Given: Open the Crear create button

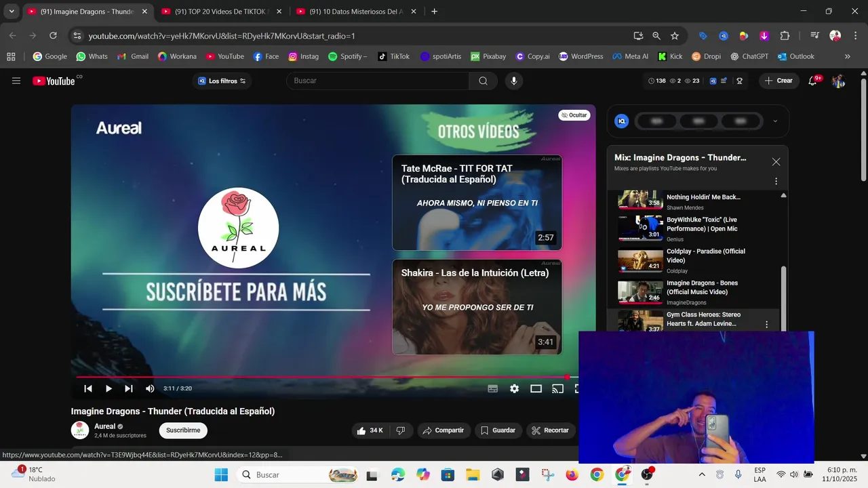Looking at the screenshot, I should coord(778,81).
